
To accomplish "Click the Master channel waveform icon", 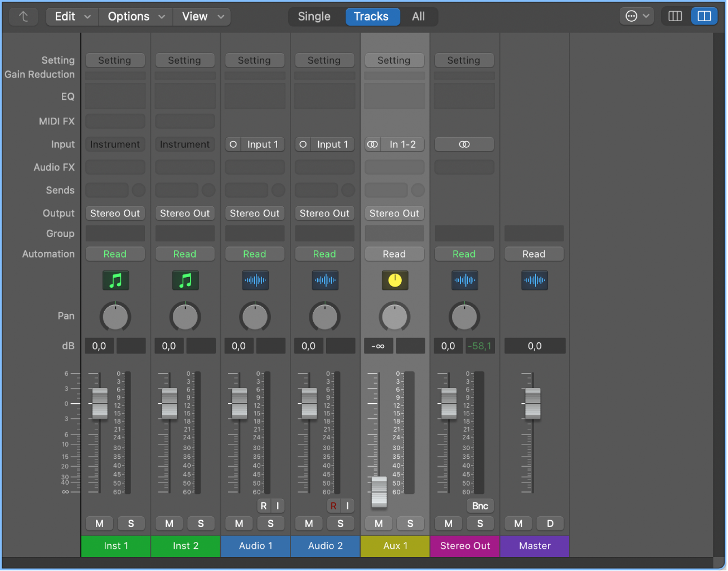I will 534,280.
